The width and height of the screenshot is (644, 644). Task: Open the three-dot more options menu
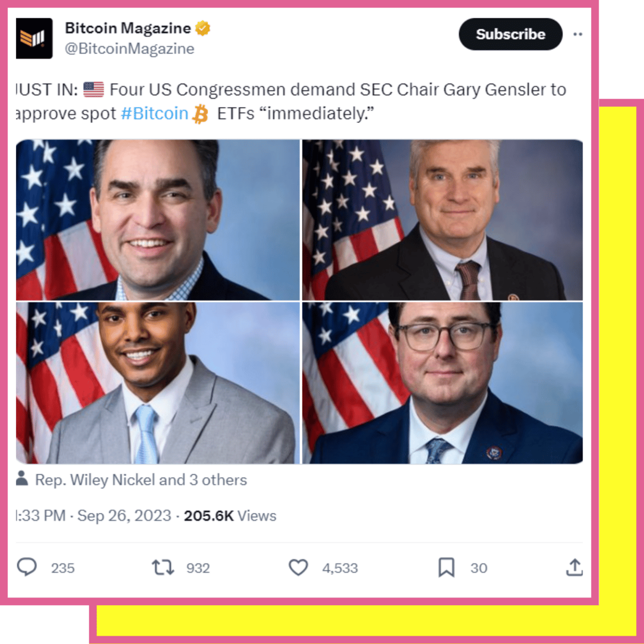(x=578, y=34)
